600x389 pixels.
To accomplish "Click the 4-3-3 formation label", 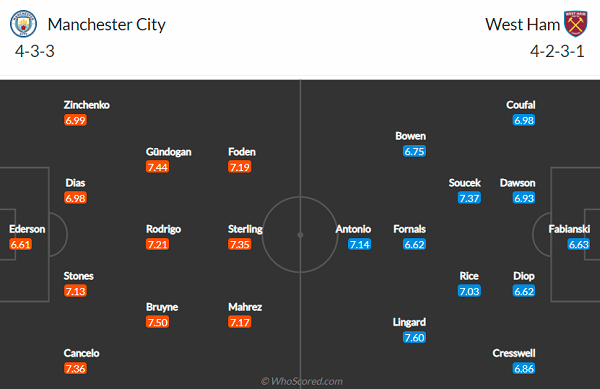I will [35, 51].
